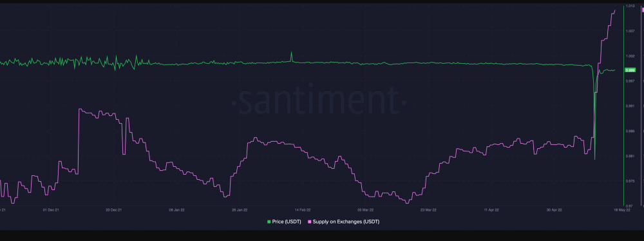Click the 0.997 price axis value
Screen dimensions: 644x241
click(630, 81)
